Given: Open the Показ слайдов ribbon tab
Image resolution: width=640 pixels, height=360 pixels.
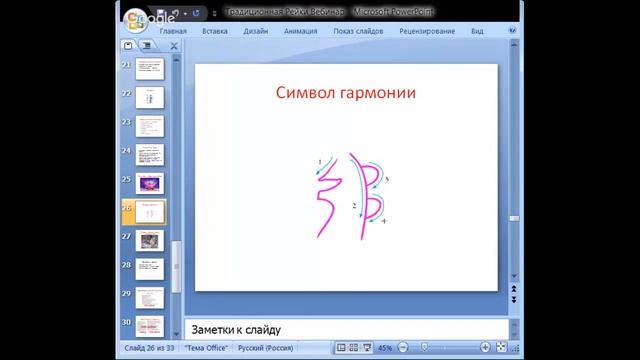Looking at the screenshot, I should (x=358, y=31).
